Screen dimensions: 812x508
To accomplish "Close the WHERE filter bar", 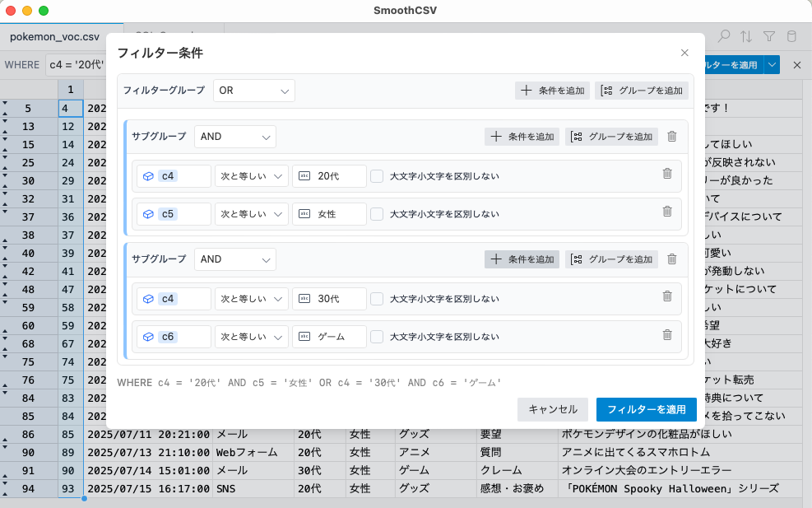I will coord(797,65).
